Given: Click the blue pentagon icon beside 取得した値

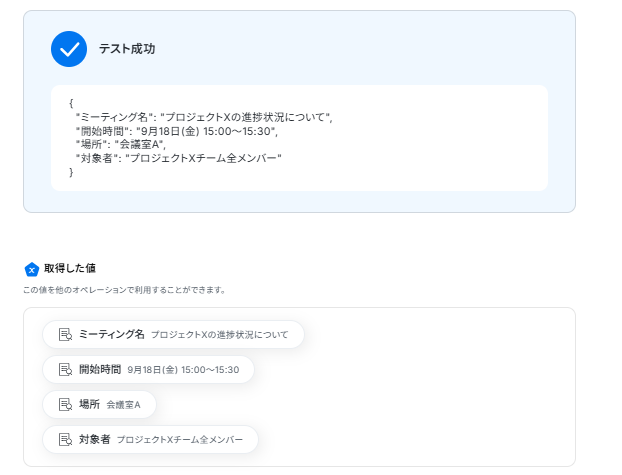Looking at the screenshot, I should 32,269.
